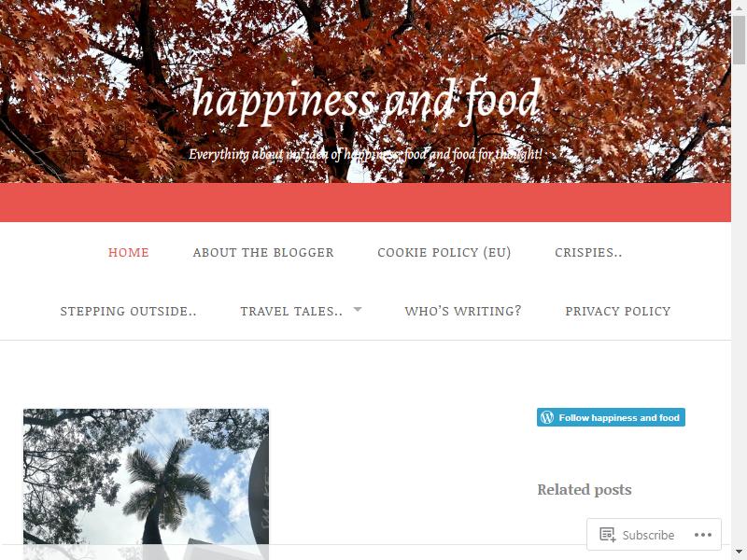This screenshot has height=560, width=747.
Task: Click the autumn leaves header image
Action: (365, 91)
